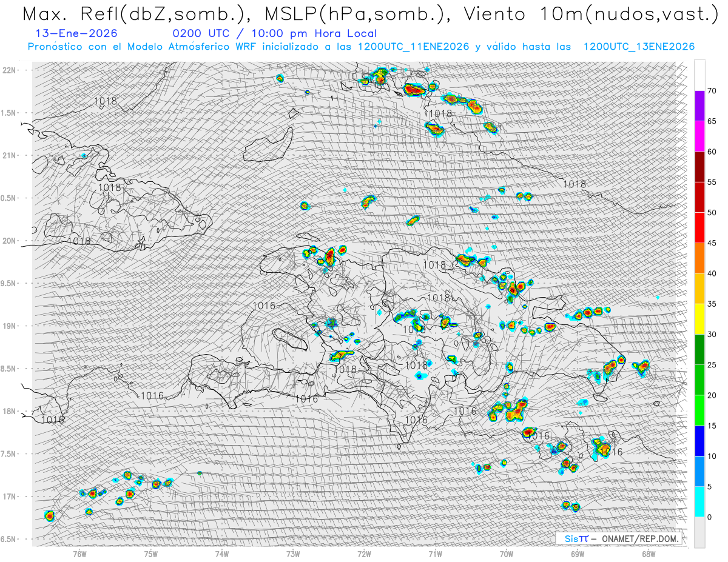
Task: Click the gold 35-40 dBZ legend swatch
Action: click(699, 289)
